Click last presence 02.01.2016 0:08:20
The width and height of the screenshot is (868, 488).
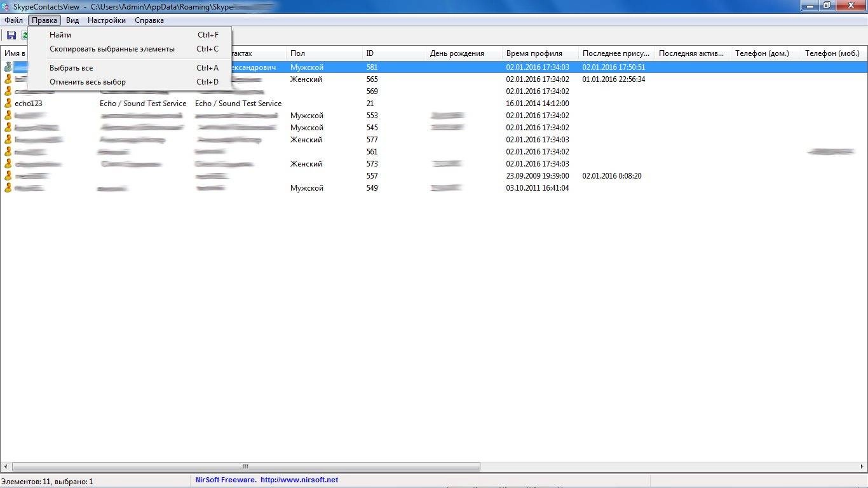[x=612, y=175]
